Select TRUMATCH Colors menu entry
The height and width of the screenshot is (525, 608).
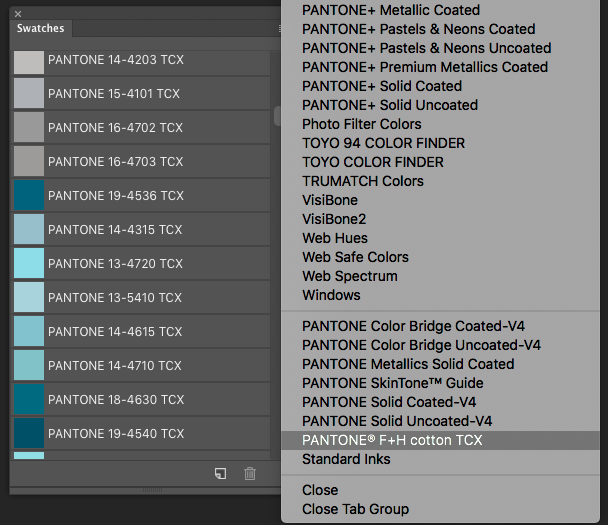click(x=363, y=181)
